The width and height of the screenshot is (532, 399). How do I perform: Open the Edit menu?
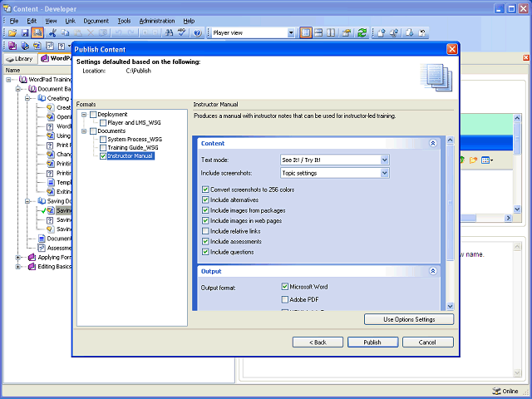click(32, 21)
